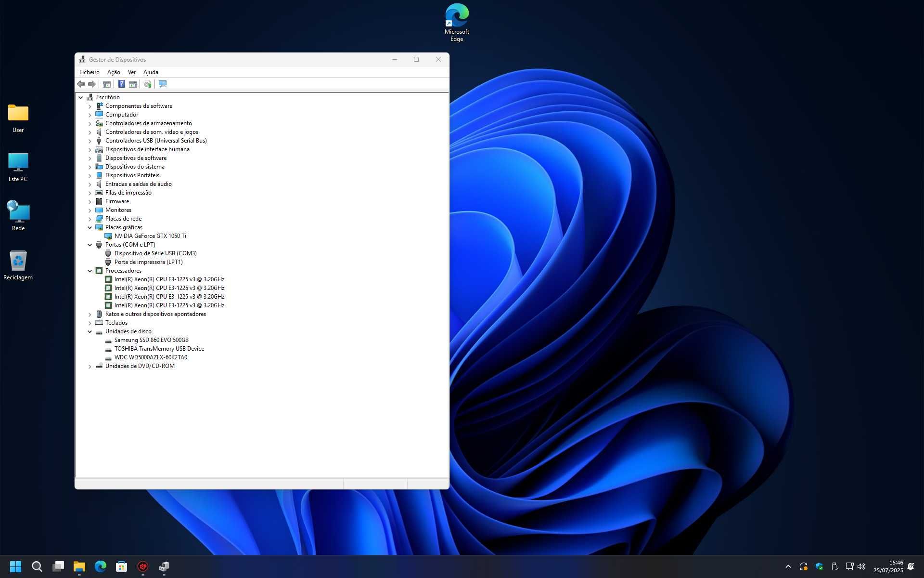Collapse the Escritório root node

(81, 97)
